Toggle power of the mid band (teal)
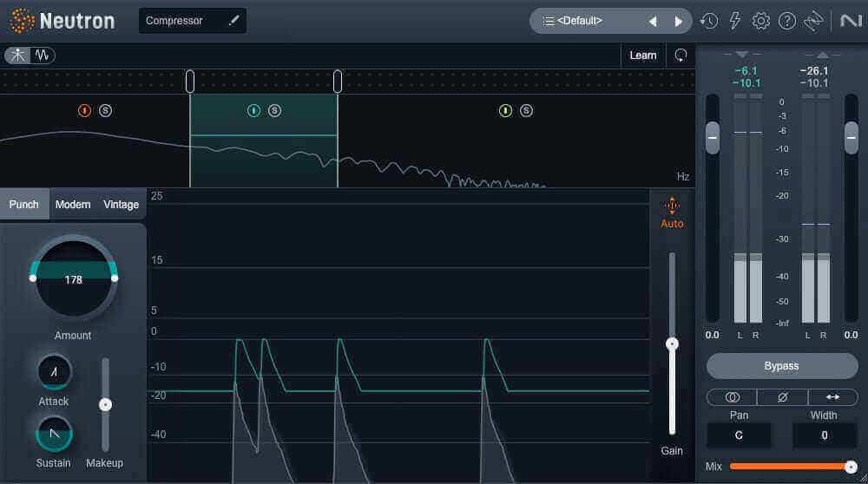Image resolution: width=868 pixels, height=484 pixels. coord(253,111)
